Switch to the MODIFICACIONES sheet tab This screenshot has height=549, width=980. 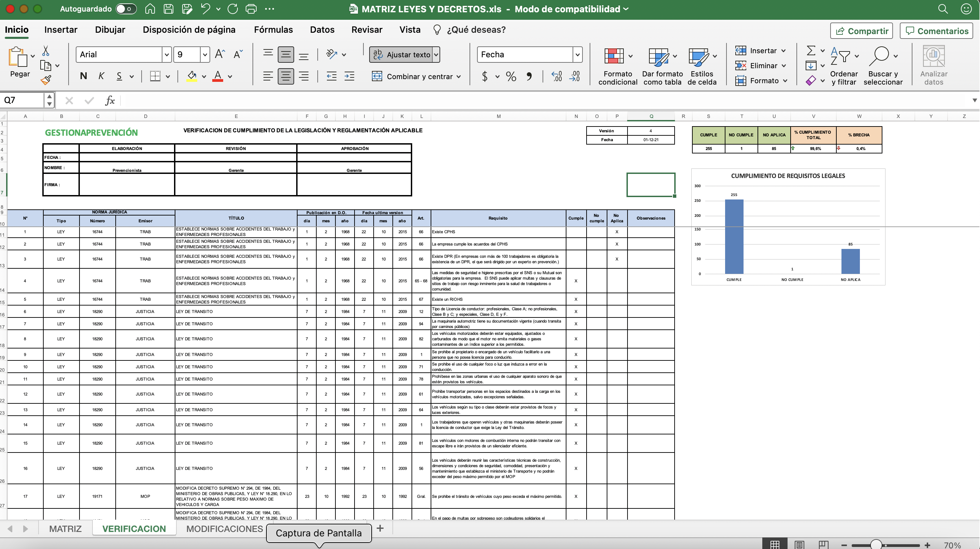pyautogui.click(x=225, y=529)
